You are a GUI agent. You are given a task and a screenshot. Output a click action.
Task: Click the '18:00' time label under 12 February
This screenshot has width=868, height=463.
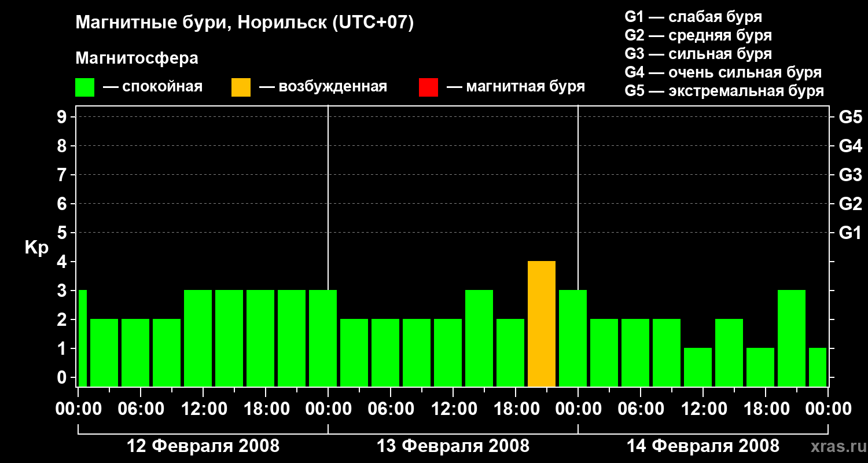tap(266, 409)
